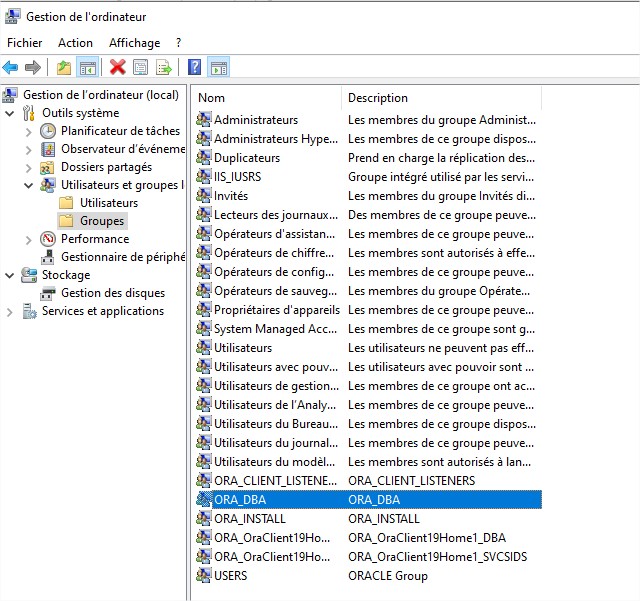Click the Export list toolbar icon
Screen dimensions: 640x601
click(164, 67)
